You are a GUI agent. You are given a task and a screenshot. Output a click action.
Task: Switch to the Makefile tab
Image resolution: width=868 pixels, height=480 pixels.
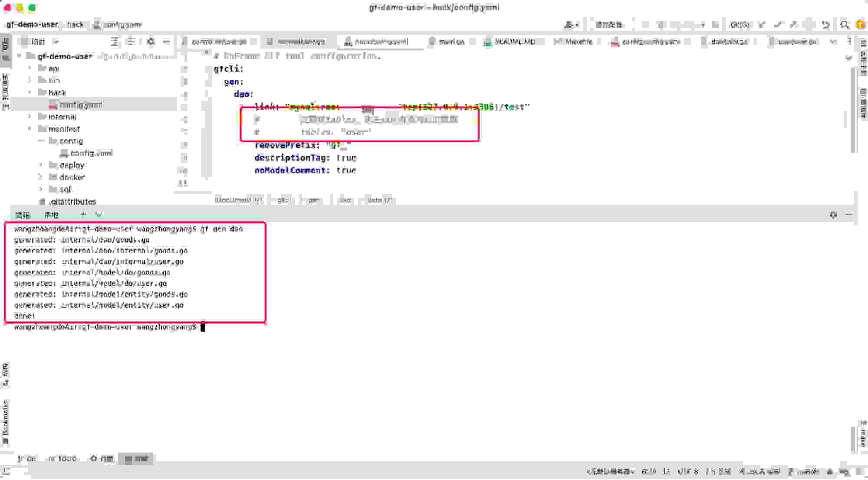579,42
